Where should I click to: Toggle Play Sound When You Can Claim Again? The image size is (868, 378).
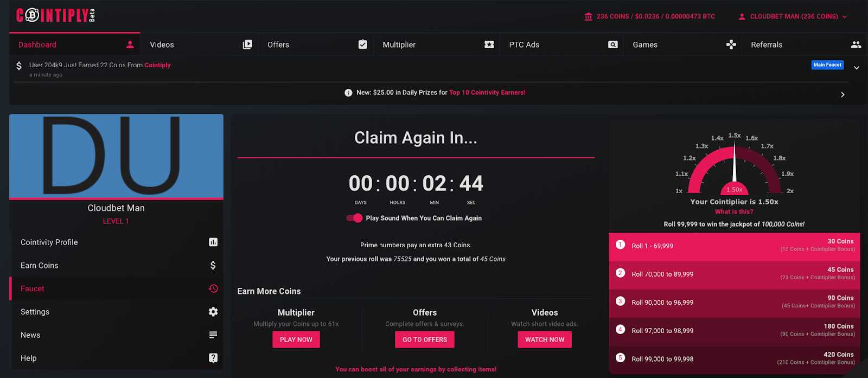click(354, 218)
